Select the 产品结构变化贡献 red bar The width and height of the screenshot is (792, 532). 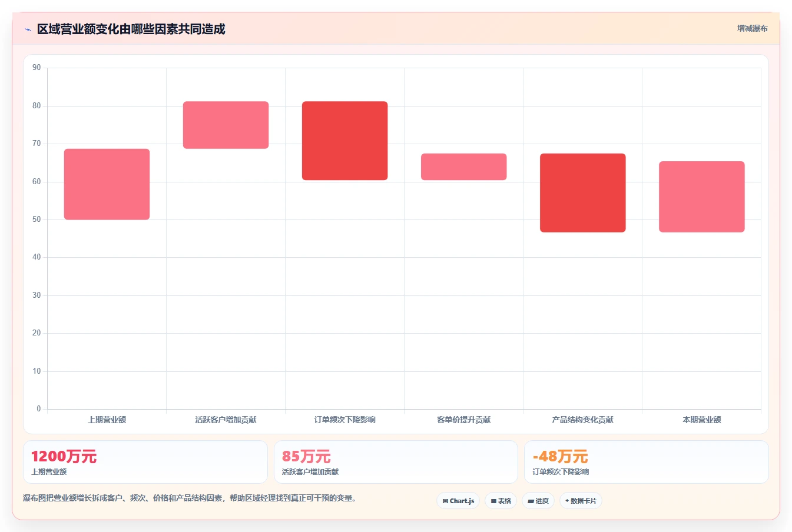(582, 193)
